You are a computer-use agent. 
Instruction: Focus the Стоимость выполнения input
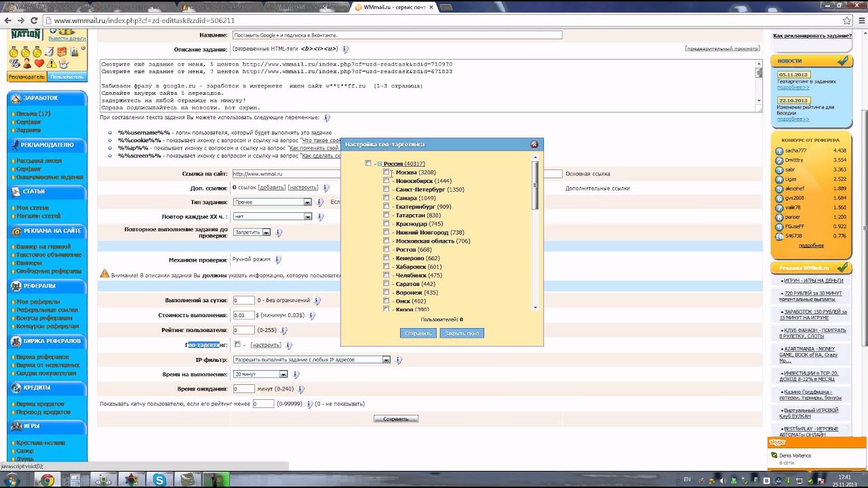pos(243,315)
